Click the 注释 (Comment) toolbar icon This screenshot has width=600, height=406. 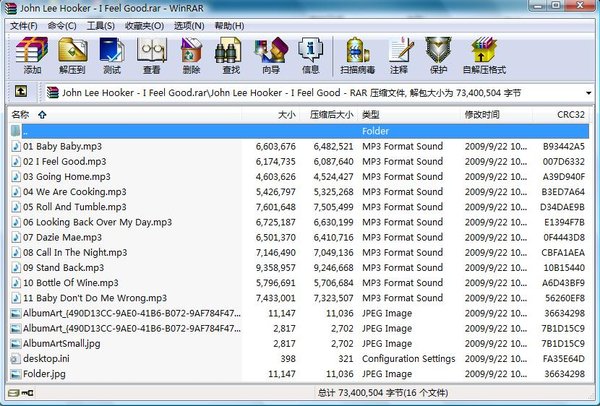[400, 50]
